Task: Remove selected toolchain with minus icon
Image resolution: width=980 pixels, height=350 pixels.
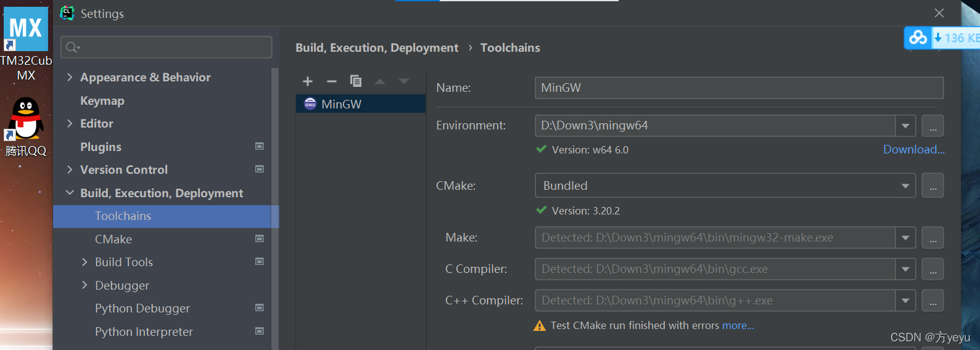Action: [x=332, y=81]
